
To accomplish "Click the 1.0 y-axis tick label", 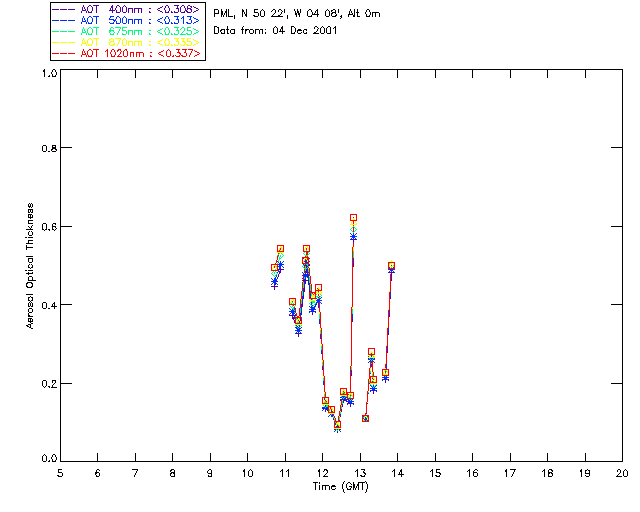I will (49, 73).
